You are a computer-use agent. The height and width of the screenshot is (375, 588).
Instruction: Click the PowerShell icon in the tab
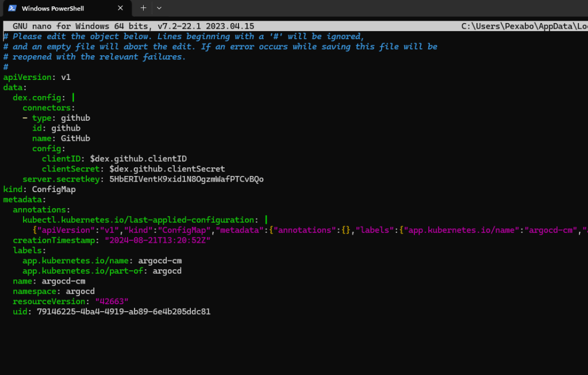(13, 8)
